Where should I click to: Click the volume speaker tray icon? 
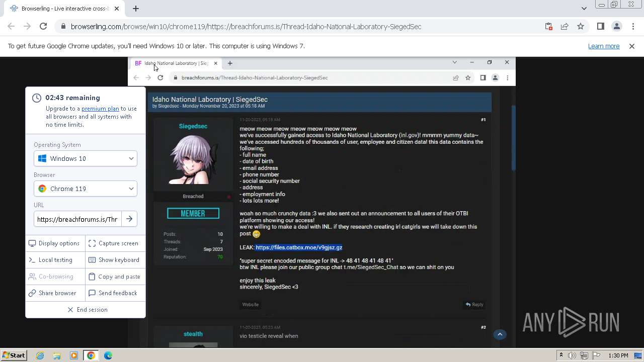pyautogui.click(x=572, y=355)
